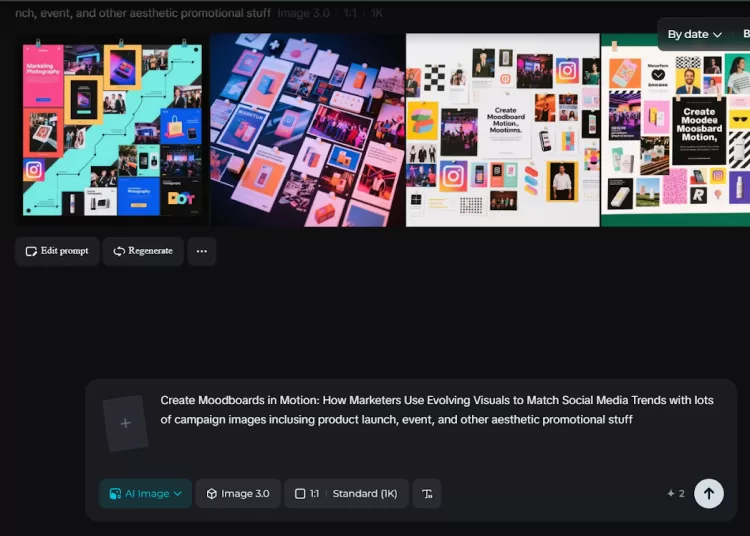Open the 1:1 Standard (1K) aspect ratio selector
Screen dimensions: 750x536
346,493
